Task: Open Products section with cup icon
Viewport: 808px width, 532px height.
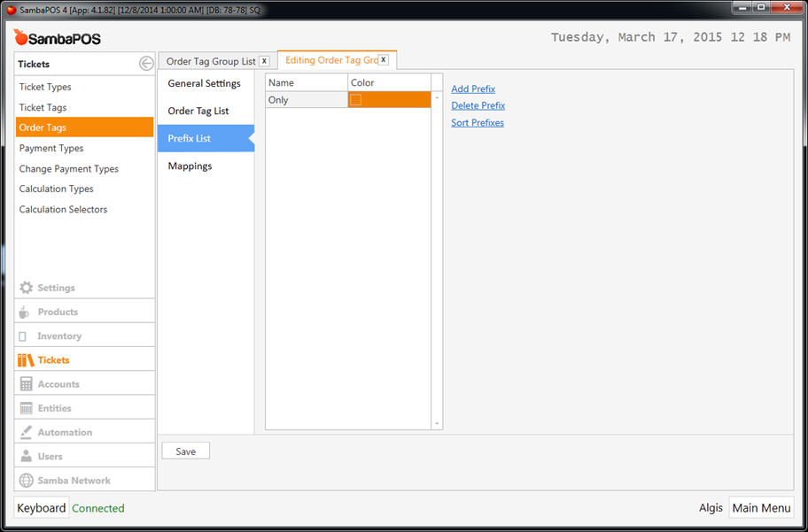Action: click(27, 312)
